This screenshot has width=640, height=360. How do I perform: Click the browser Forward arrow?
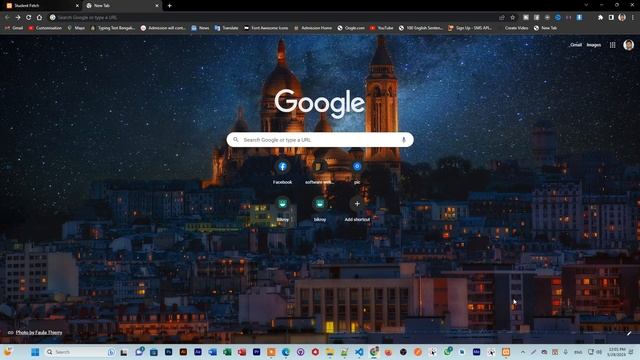click(x=18, y=18)
